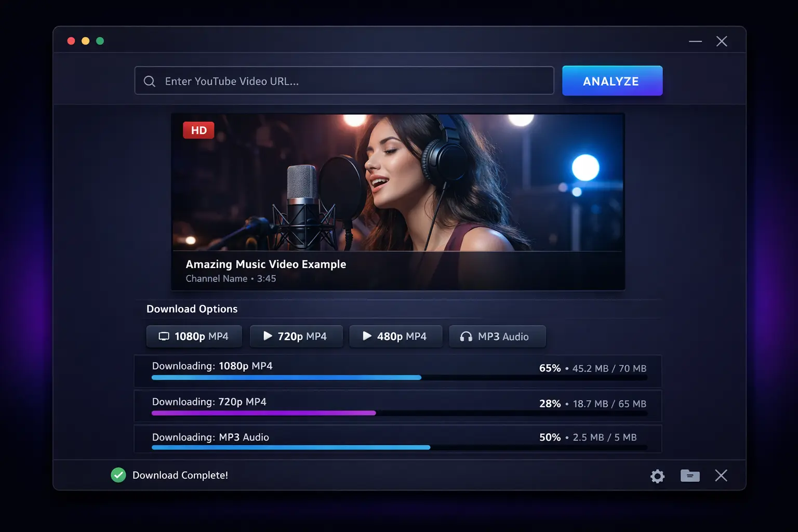Viewport: 798px width, 532px height.
Task: Click the '50% • 2.5 MB / 5 MB' status
Action: click(x=588, y=437)
